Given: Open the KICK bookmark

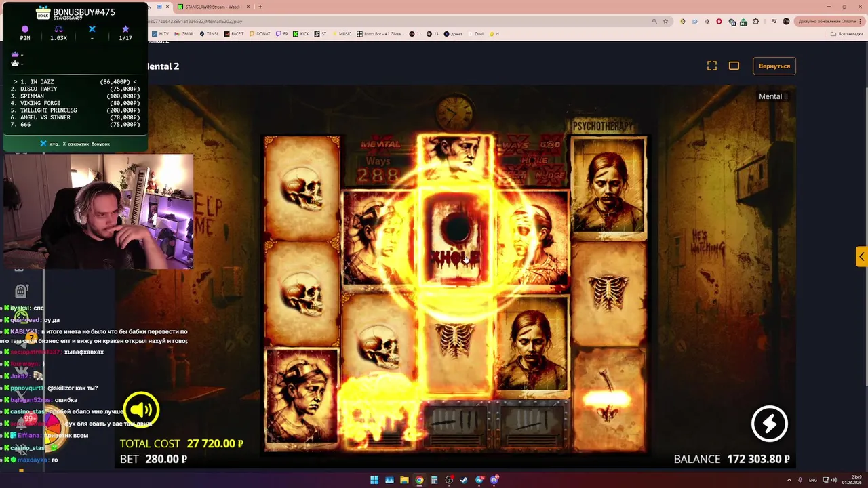Looking at the screenshot, I should point(301,33).
